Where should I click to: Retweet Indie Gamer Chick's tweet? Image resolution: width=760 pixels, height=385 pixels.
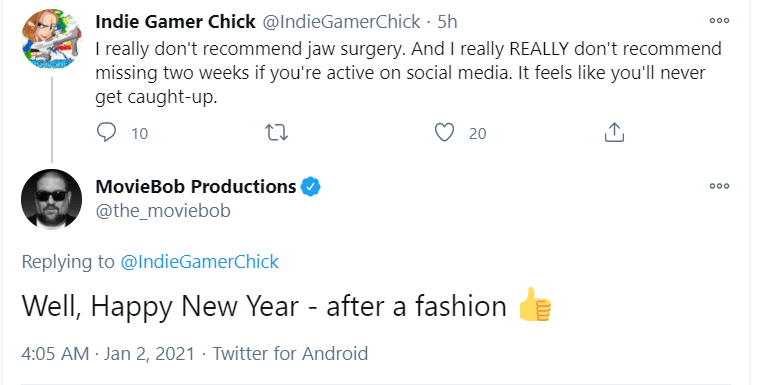coord(277,133)
